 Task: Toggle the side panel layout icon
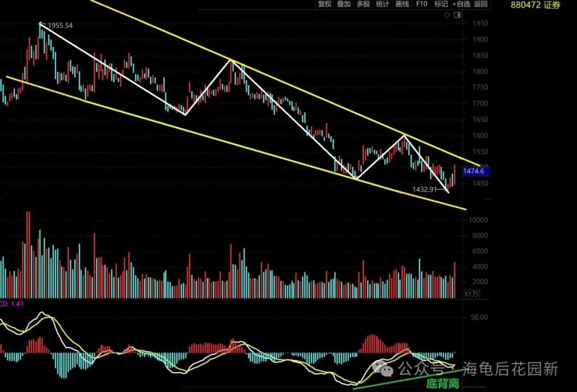pyautogui.click(x=457, y=15)
